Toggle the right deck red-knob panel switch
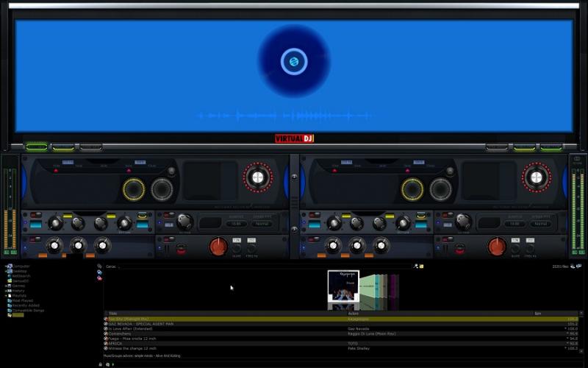588x368 pixels. (448, 239)
